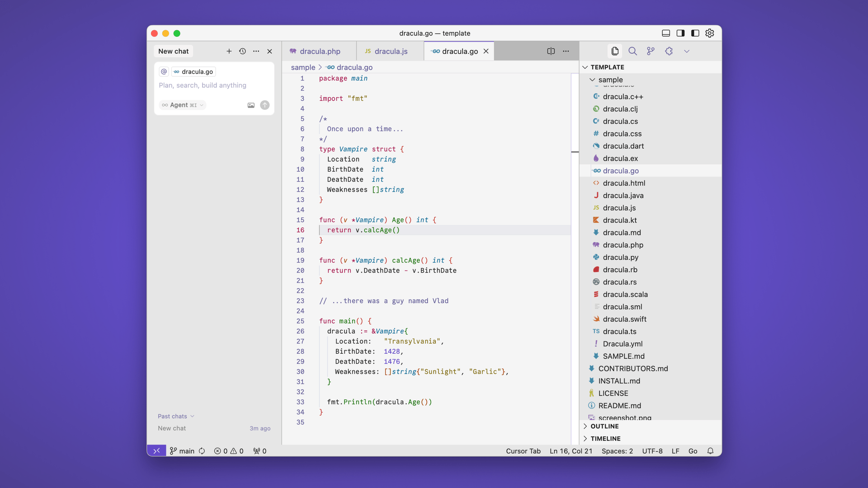
Task: Open Dracula.yml file
Action: tap(651, 344)
